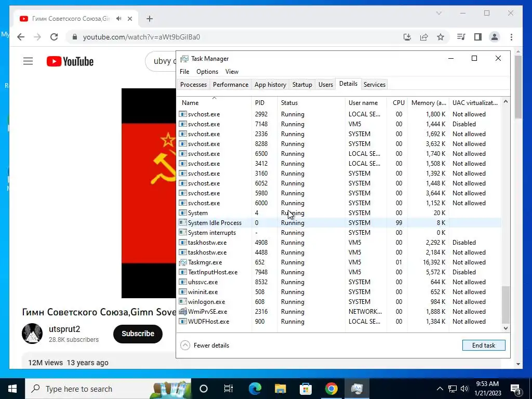This screenshot has height=399, width=532.
Task: Open the Windows Start menu
Action: click(x=12, y=389)
